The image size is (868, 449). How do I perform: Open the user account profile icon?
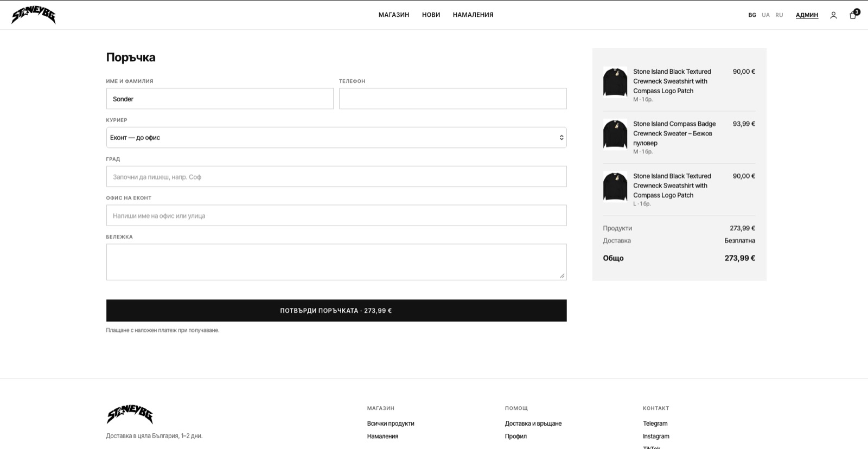[833, 15]
